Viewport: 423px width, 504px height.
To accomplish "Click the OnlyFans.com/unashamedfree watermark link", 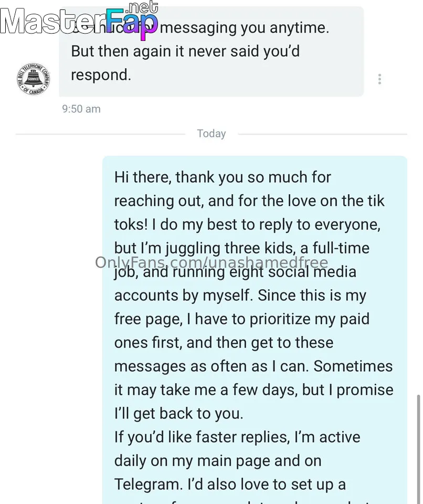I will pyautogui.click(x=211, y=262).
